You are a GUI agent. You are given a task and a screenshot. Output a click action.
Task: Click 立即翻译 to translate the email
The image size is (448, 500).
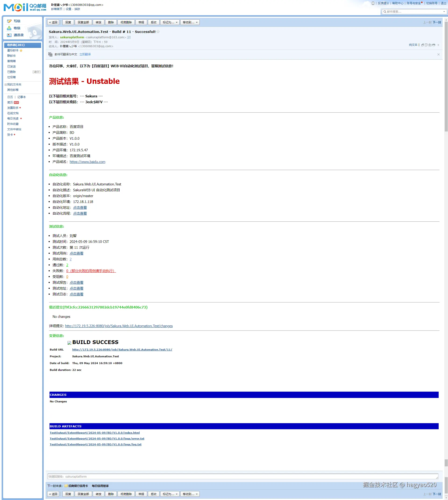(85, 54)
